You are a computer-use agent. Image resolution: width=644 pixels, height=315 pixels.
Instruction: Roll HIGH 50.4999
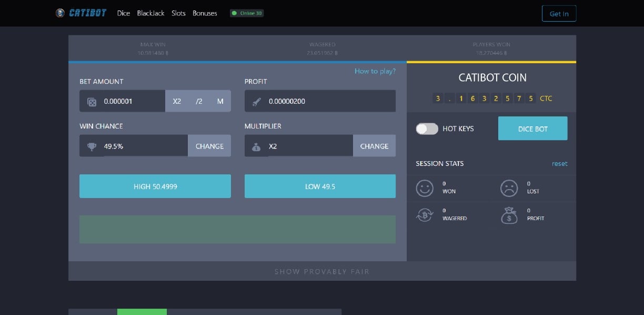[x=155, y=186]
